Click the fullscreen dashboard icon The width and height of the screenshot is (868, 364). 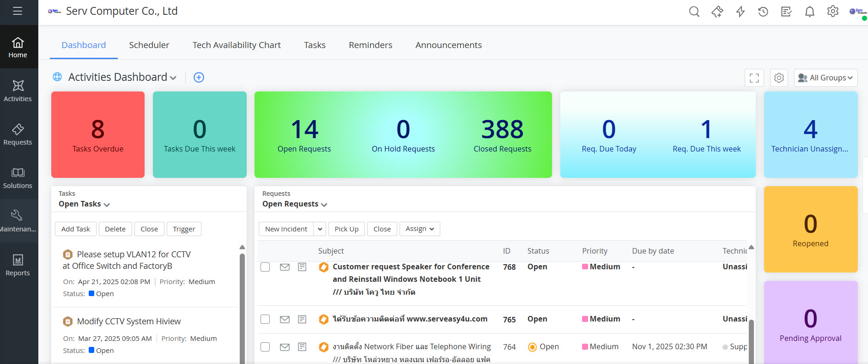[x=754, y=78]
